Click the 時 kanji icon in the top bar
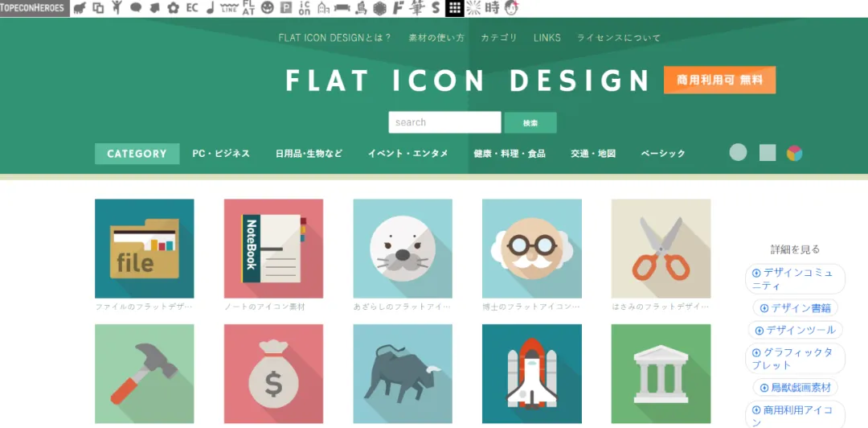868x428 pixels. pos(492,8)
